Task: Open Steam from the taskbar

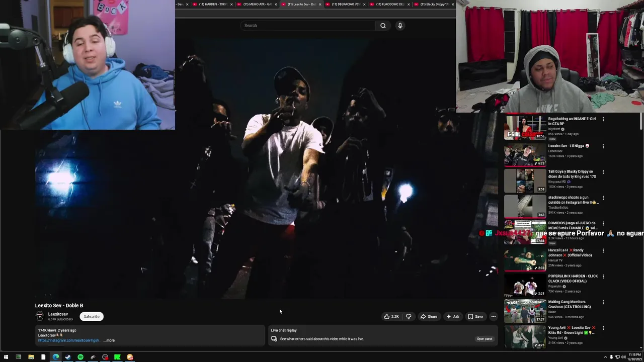Action: 68,357
